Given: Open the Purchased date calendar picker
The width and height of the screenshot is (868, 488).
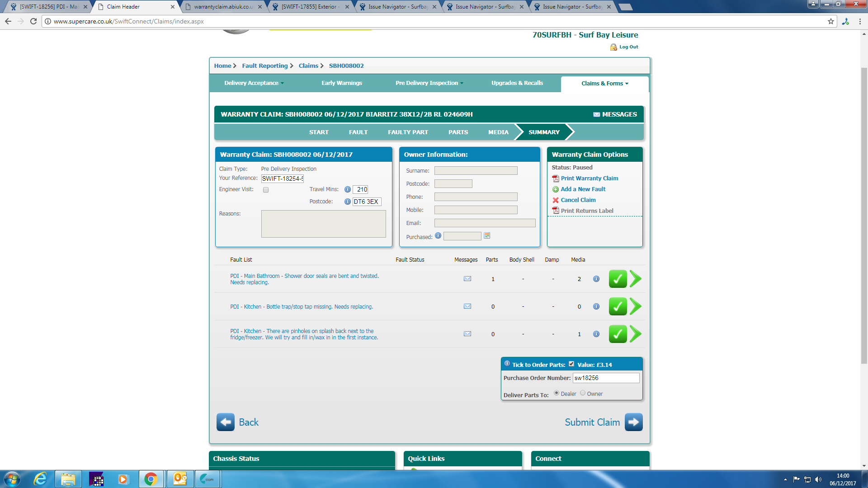Looking at the screenshot, I should tap(487, 236).
